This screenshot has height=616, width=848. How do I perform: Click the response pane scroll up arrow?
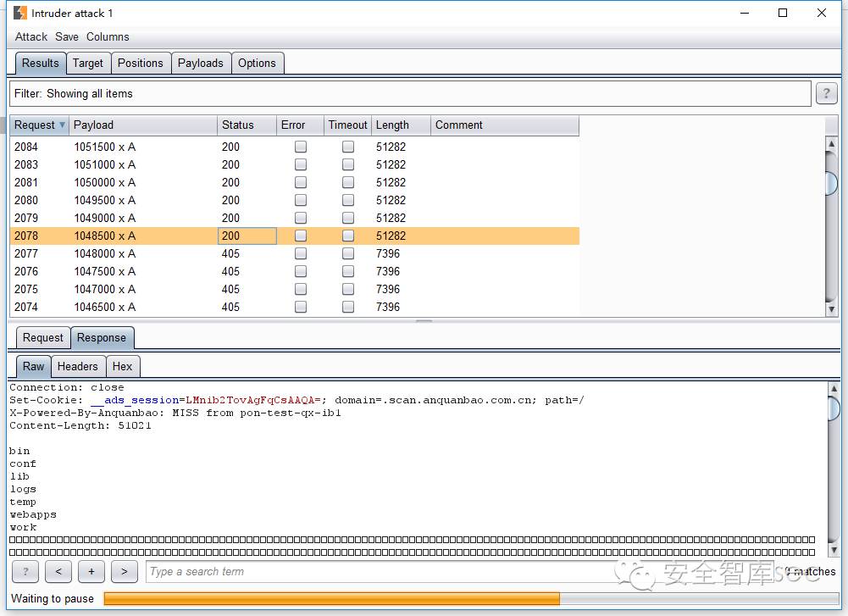[x=834, y=388]
